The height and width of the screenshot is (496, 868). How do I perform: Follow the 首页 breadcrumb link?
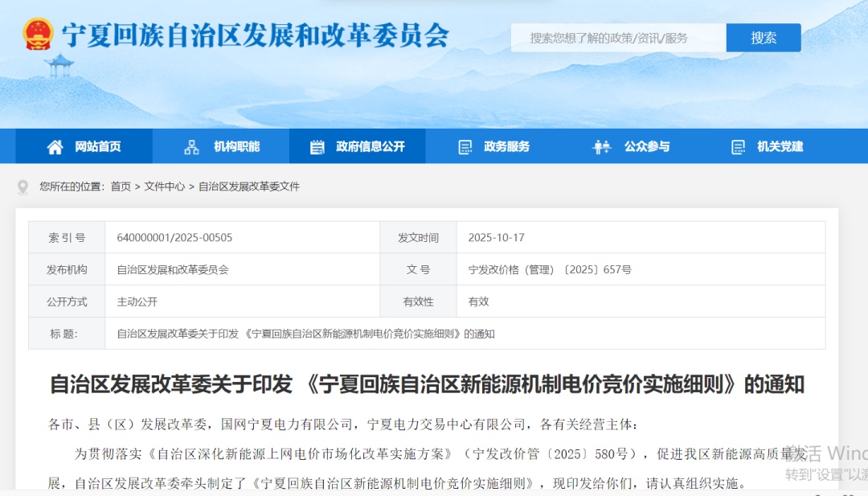121,187
